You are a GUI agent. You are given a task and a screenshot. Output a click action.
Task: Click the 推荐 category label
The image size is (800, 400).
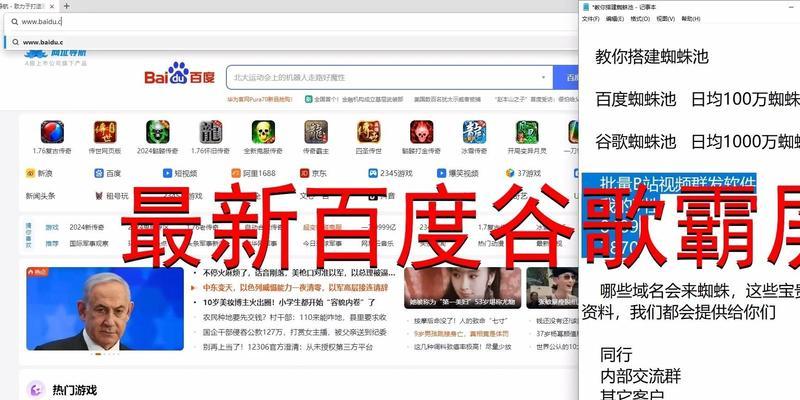click(x=52, y=244)
